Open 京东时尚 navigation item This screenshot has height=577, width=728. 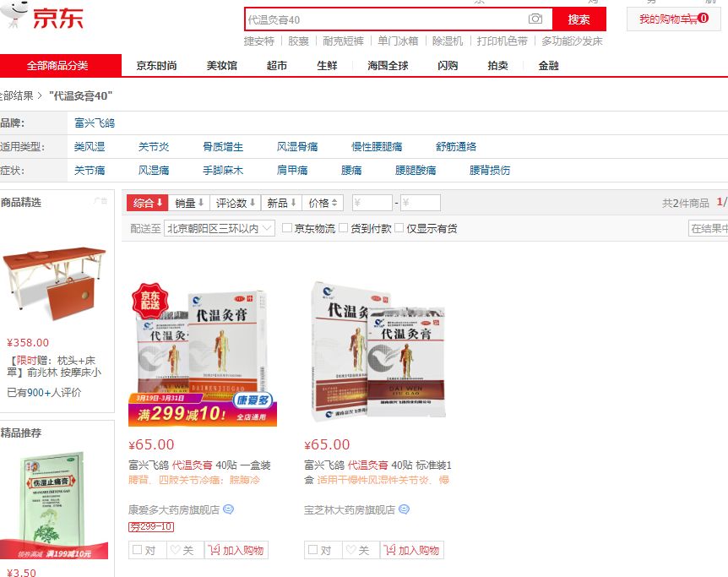tap(156, 66)
